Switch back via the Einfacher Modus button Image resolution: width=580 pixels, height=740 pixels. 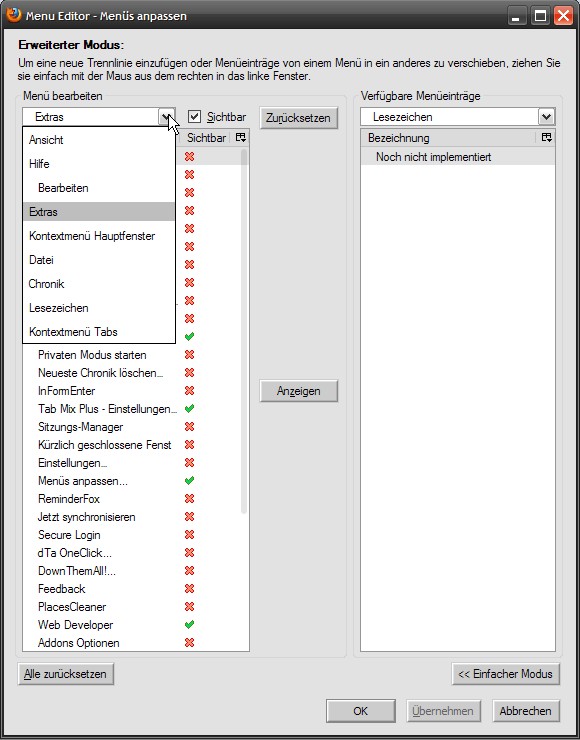coord(505,674)
